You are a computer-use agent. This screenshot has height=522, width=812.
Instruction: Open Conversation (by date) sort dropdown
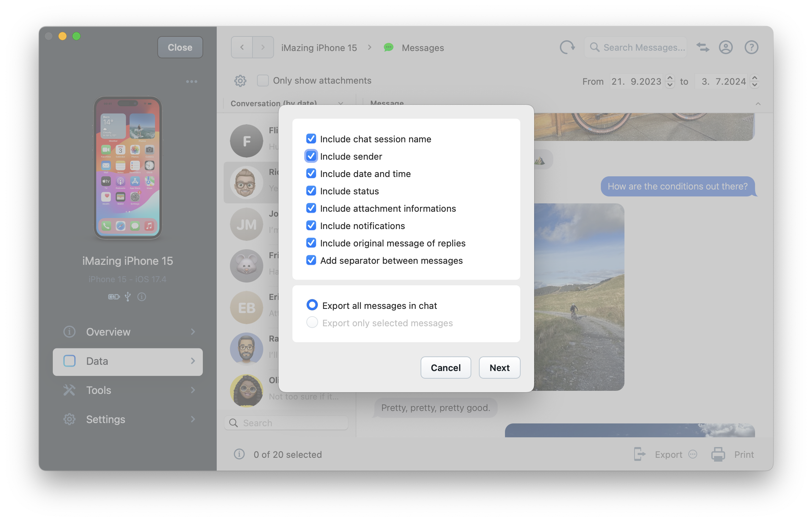tap(287, 103)
